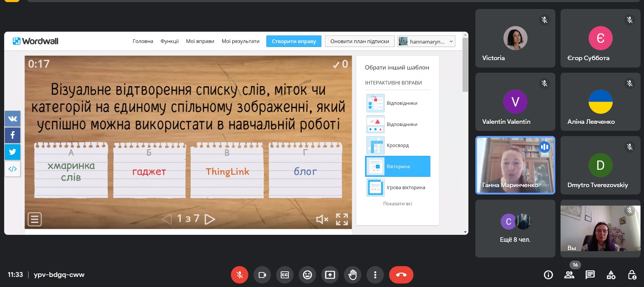Select Єгор Суббота's participant tile
Viewport: 644px width, 287px height.
pyautogui.click(x=601, y=38)
